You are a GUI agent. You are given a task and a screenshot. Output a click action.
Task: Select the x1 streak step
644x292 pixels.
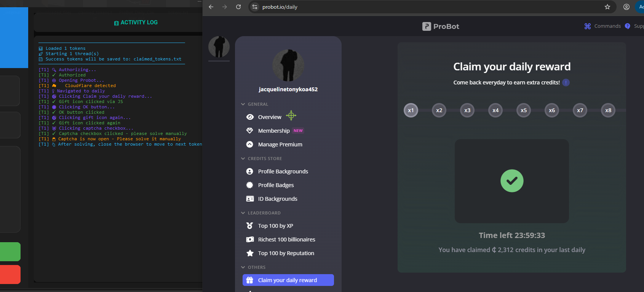click(x=411, y=110)
